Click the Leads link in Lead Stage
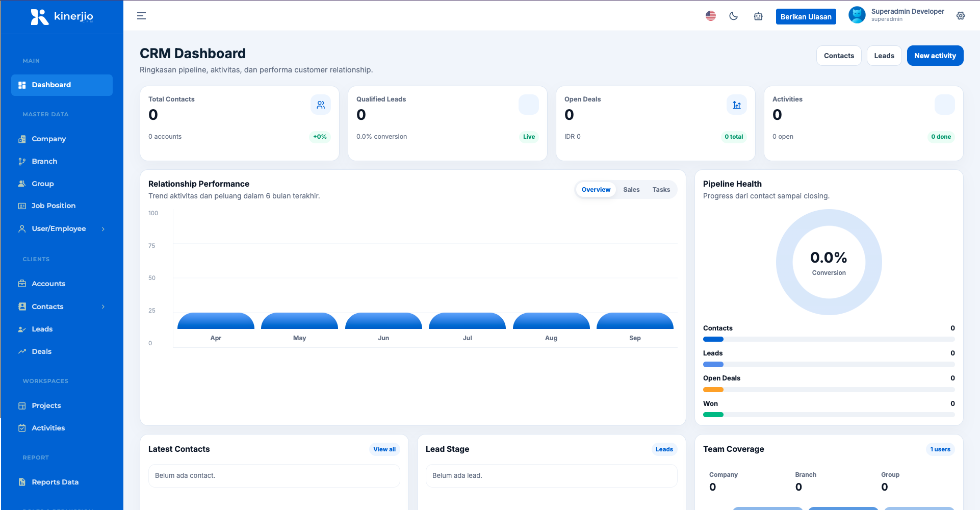Viewport: 980px width, 510px height. point(664,449)
